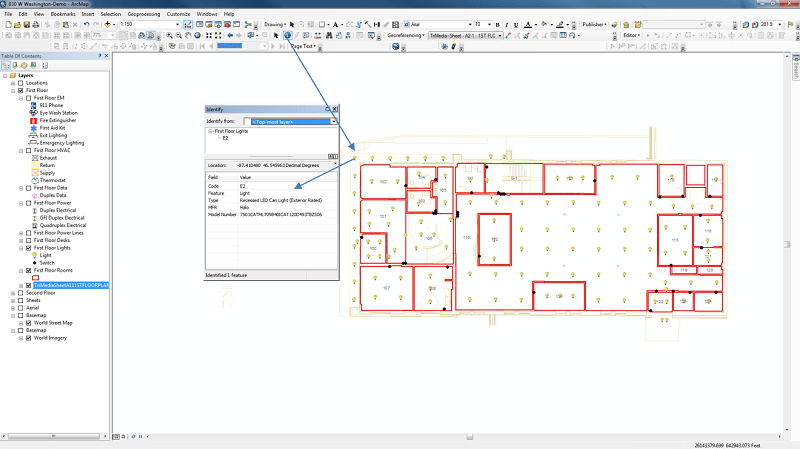The width and height of the screenshot is (800, 449).
Task: Open the Identify from dropdown
Action: (x=334, y=121)
